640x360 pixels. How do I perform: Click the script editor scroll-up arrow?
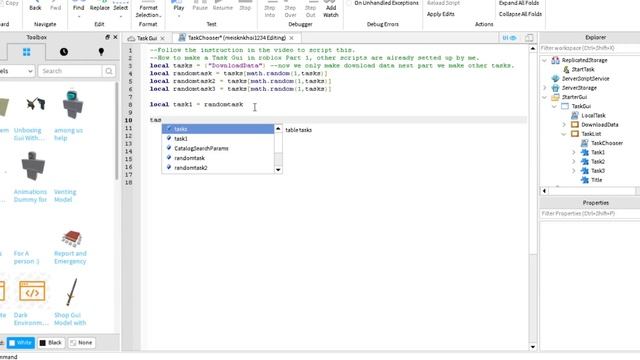point(533,49)
